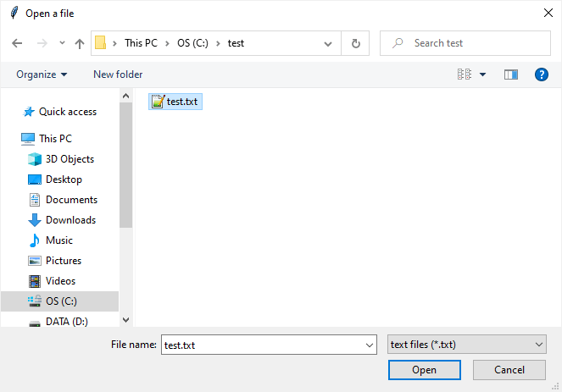Click the test.txt file icon

point(158,102)
